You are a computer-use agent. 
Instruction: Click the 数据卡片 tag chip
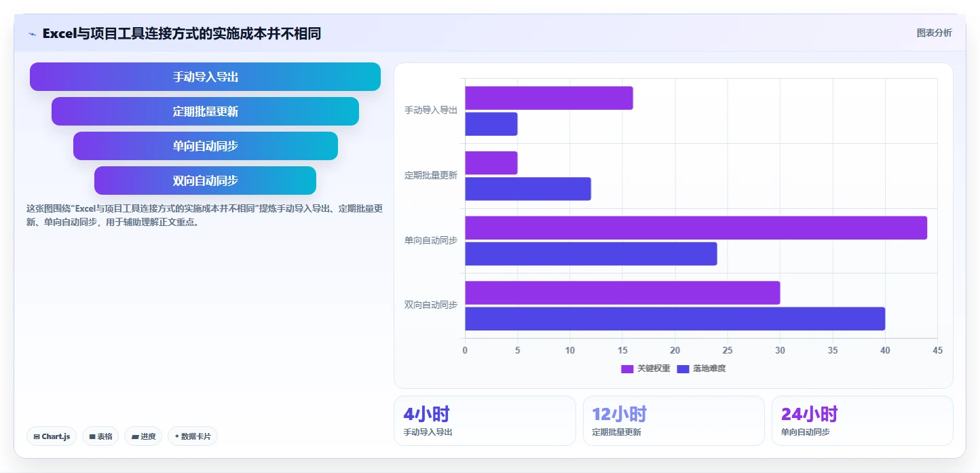point(192,436)
